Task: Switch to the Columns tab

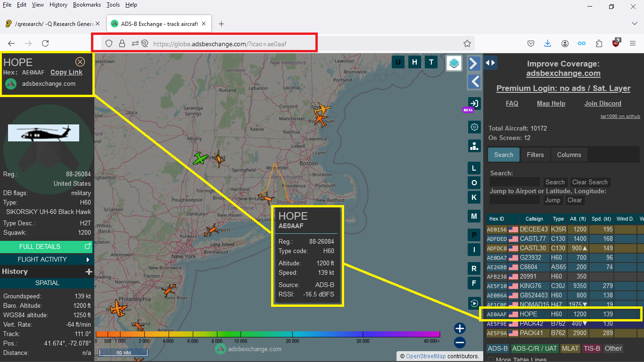Action: click(569, 155)
